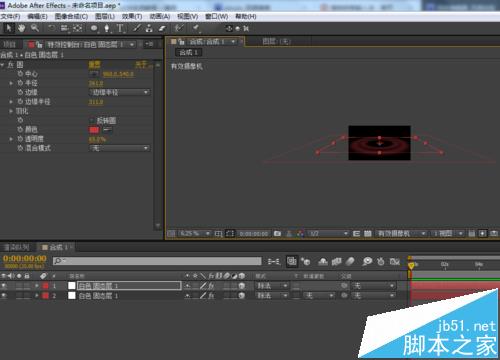This screenshot has width=500, height=360.
Task: Open the viewer resolution 1/2 dropdown
Action: [328, 234]
